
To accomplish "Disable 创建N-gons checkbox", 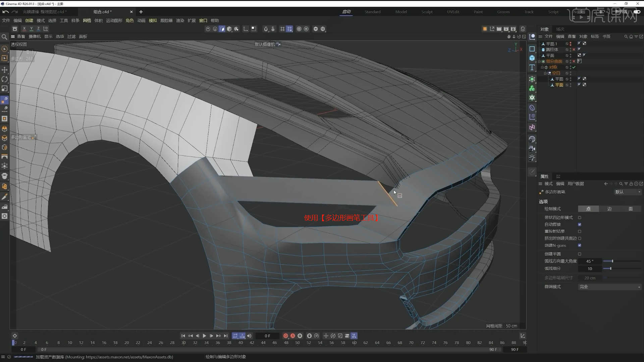I will pyautogui.click(x=580, y=245).
